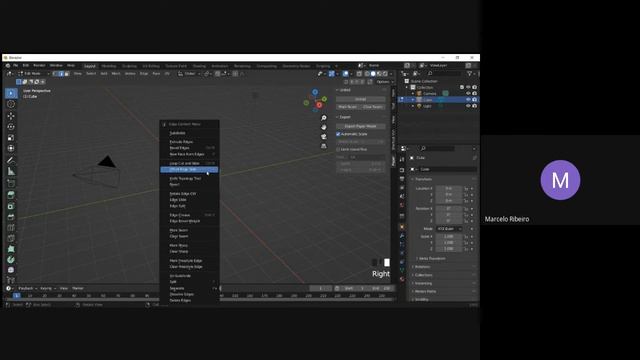Click the Location X value slider
The image size is (640, 360).
click(449, 189)
